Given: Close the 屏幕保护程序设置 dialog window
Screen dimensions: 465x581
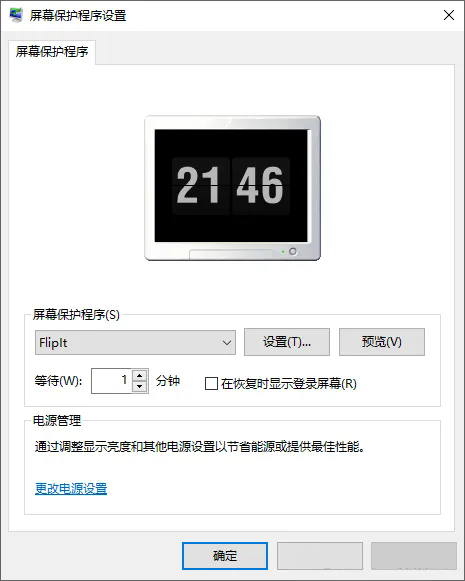Looking at the screenshot, I should coord(449,15).
